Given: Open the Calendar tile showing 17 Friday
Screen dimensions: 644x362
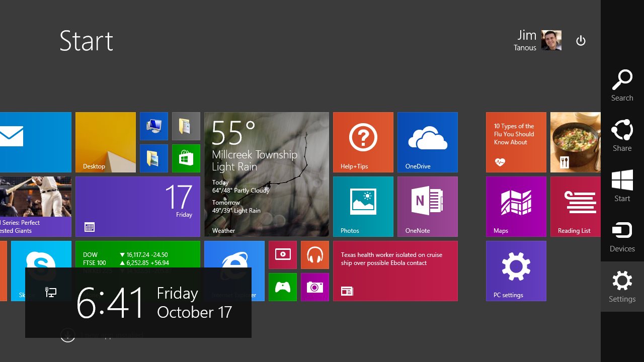Looking at the screenshot, I should click(x=138, y=207).
